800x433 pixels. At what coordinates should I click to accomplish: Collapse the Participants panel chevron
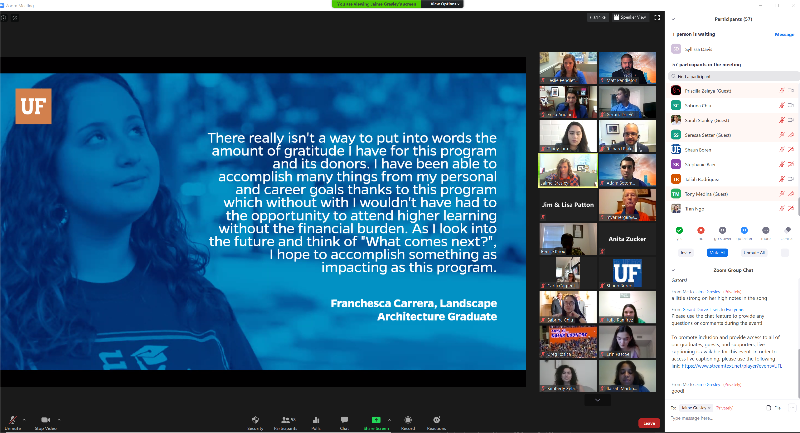(673, 19)
